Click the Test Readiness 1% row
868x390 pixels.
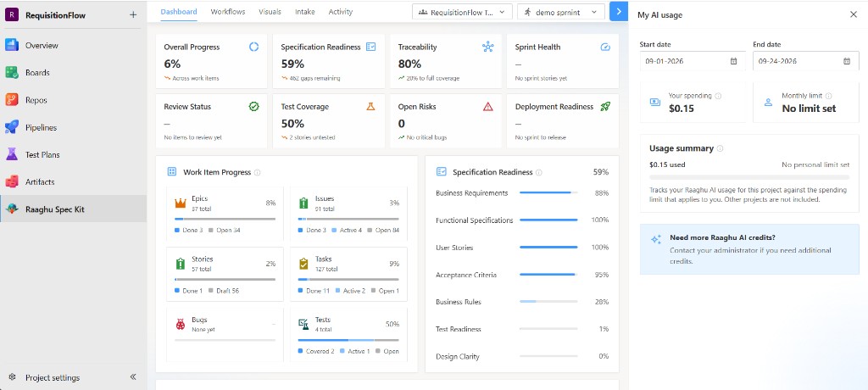pyautogui.click(x=522, y=329)
